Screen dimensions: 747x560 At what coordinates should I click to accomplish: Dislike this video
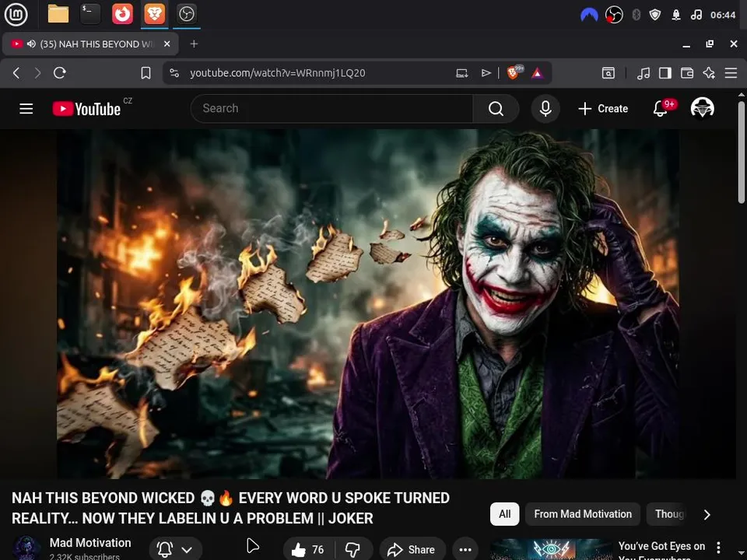click(x=353, y=550)
